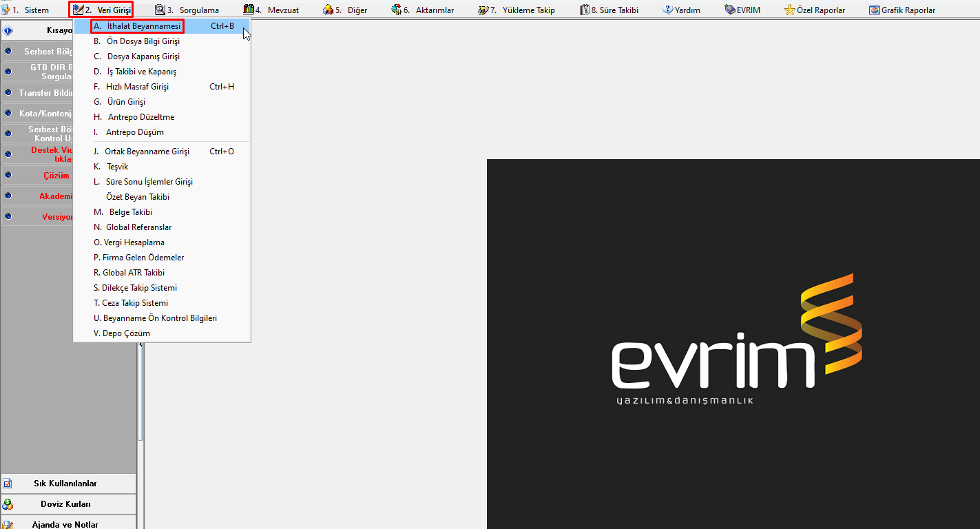980x529 pixels.
Task: Open the red Destek Video link
Action: click(x=38, y=155)
